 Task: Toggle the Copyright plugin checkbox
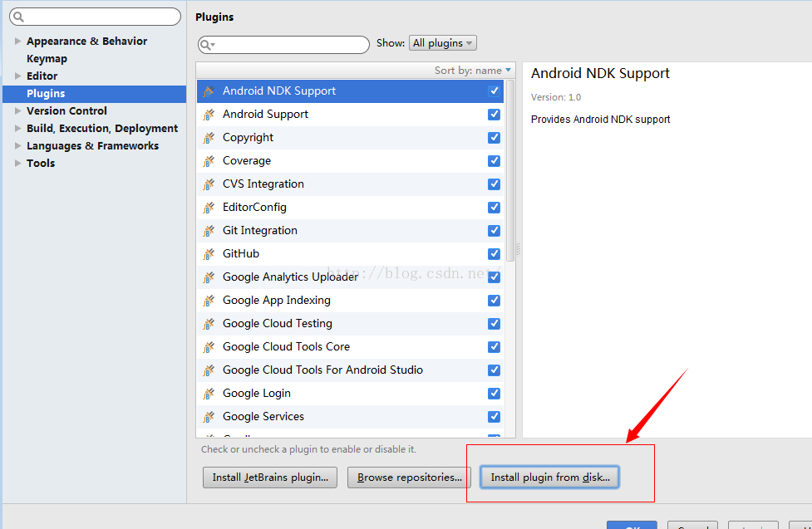click(x=494, y=138)
